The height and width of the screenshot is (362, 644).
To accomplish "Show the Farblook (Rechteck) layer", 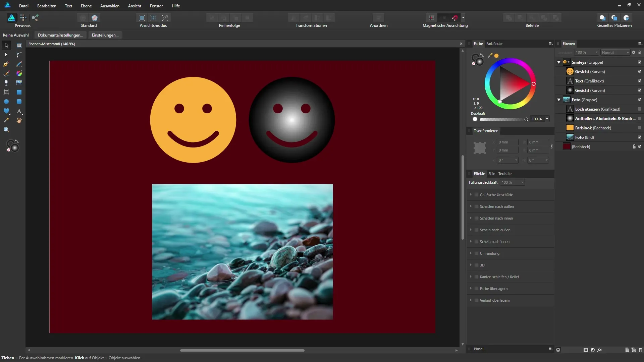I will click(640, 128).
